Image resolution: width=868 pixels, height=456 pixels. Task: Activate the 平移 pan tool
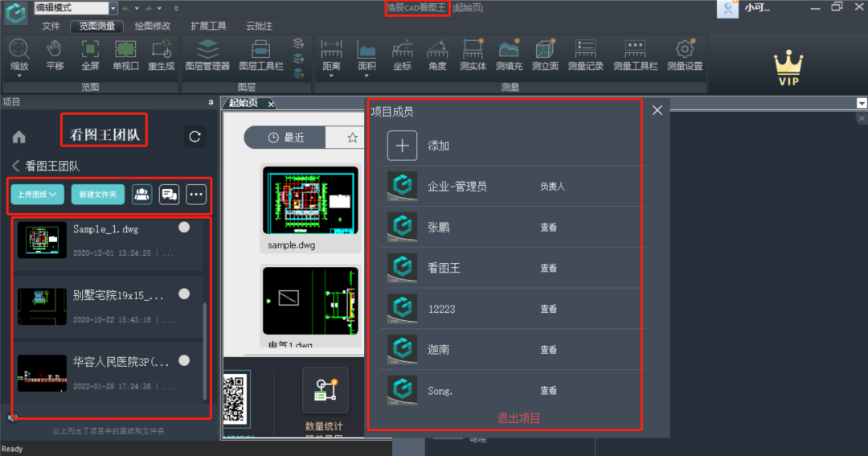[55, 54]
